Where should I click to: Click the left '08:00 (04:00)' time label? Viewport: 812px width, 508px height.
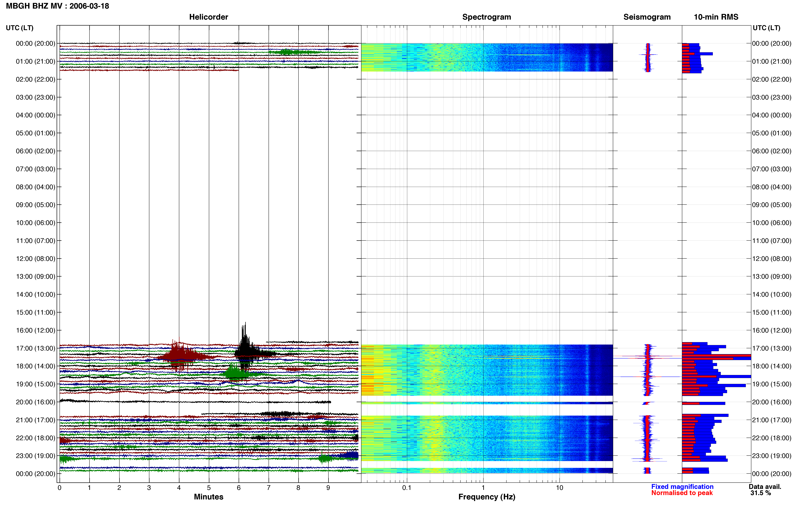click(35, 187)
